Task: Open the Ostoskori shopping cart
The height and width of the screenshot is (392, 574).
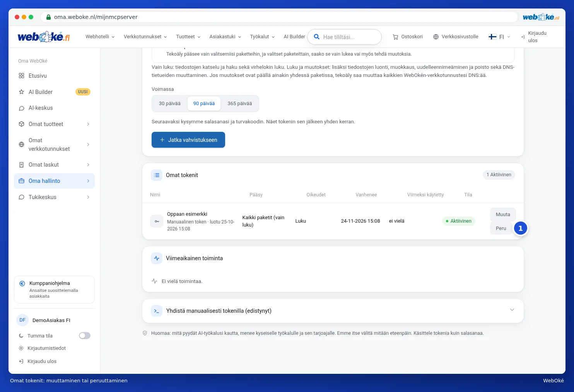Action: [408, 37]
